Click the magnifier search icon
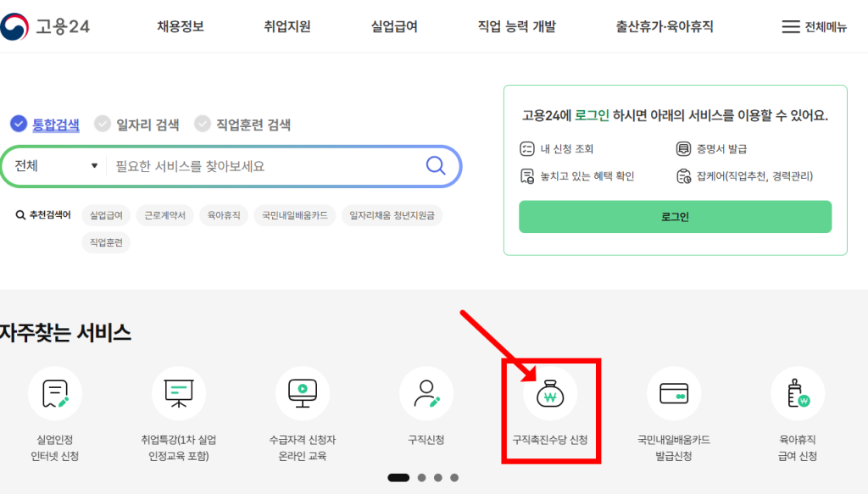Image resolution: width=868 pixels, height=494 pixels. tap(436, 165)
